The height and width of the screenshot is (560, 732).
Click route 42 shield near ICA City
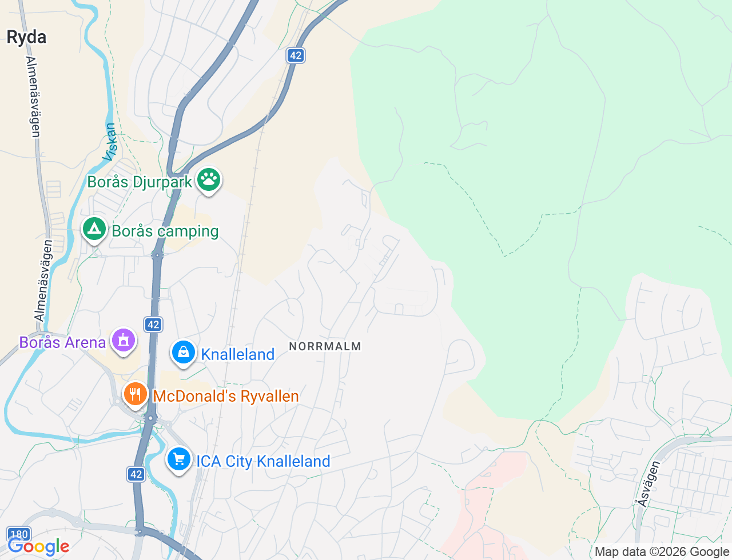coord(136,474)
